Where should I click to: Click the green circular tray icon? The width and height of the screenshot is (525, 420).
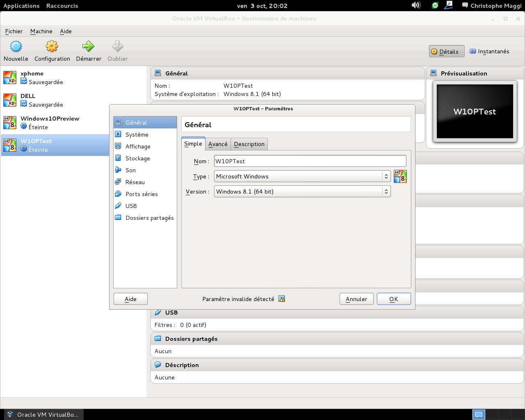point(435,5)
